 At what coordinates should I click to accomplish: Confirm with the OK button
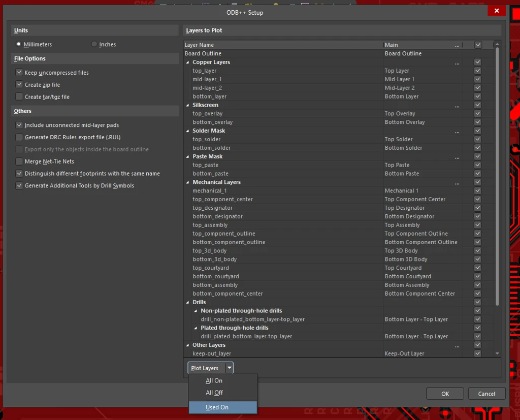[x=445, y=394]
